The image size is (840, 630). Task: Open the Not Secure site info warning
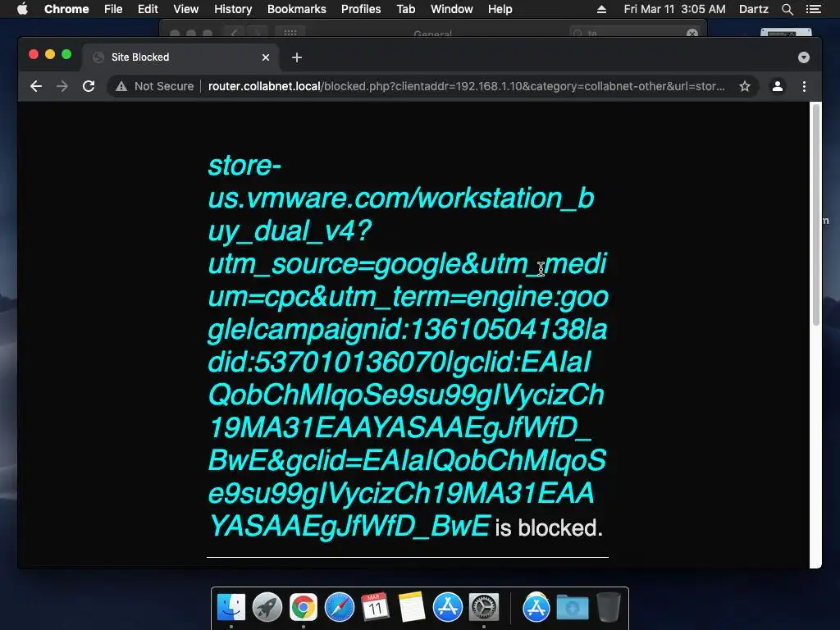coord(155,86)
